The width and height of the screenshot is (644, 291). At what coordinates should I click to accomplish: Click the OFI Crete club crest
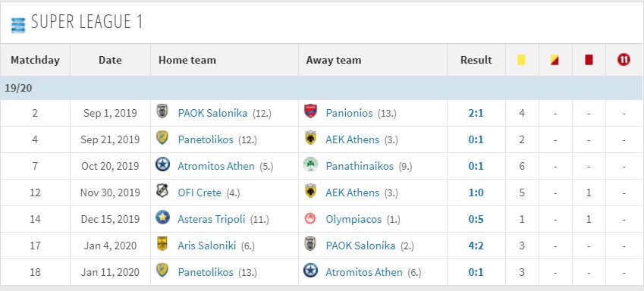click(x=162, y=191)
